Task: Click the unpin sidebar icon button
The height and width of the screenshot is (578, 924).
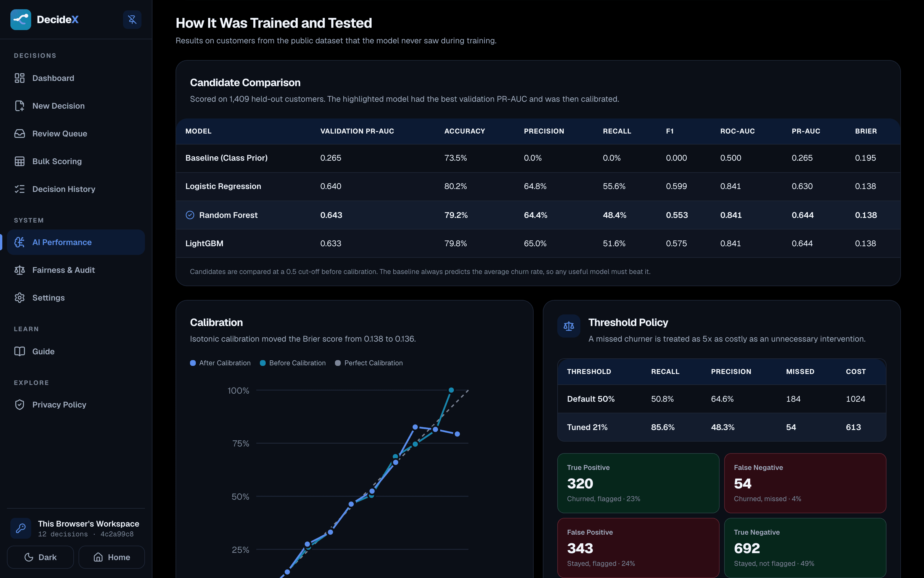Action: click(132, 19)
